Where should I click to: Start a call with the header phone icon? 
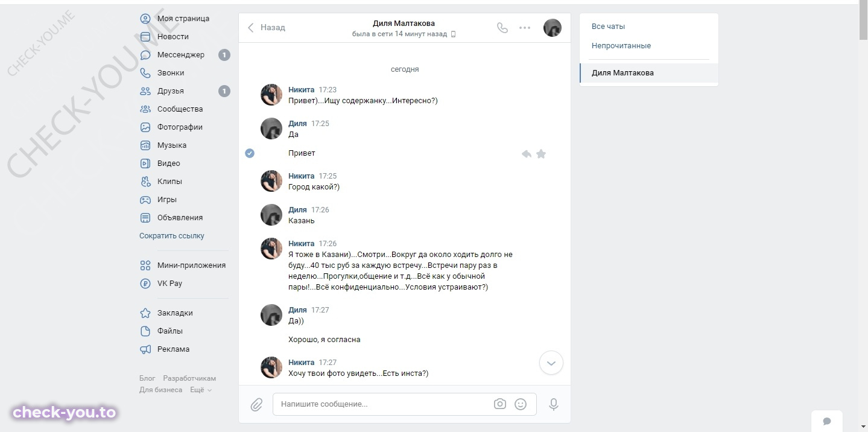coord(502,28)
